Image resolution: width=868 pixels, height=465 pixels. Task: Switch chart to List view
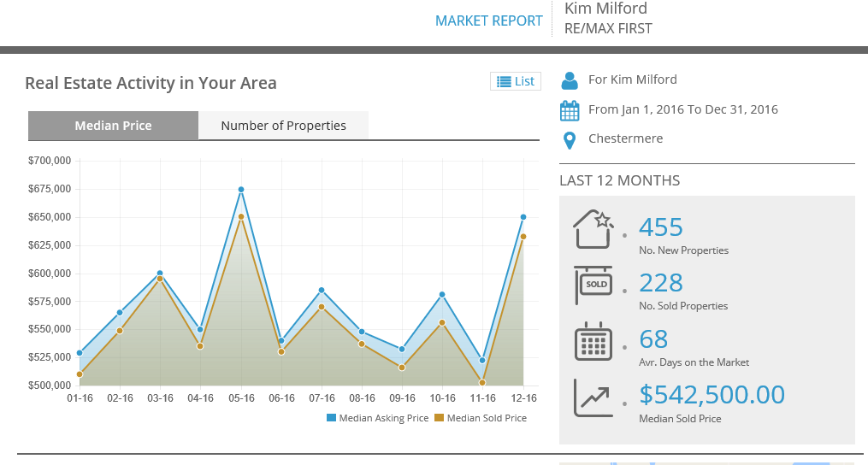pyautogui.click(x=516, y=81)
